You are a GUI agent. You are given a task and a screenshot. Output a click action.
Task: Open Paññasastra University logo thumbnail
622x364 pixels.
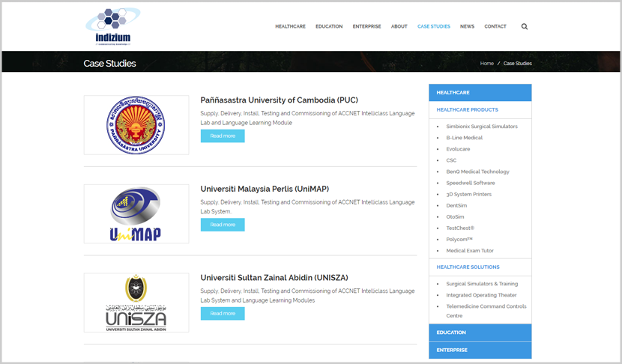point(136,125)
